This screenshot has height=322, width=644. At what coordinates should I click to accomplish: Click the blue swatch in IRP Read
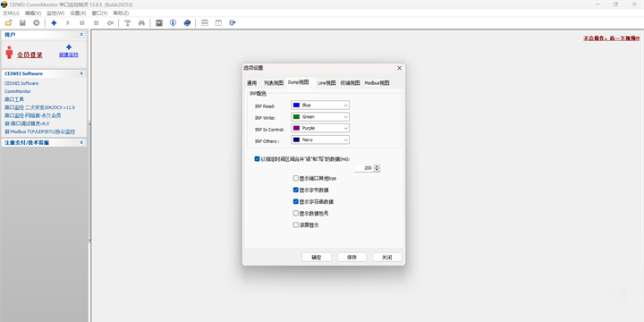click(296, 106)
